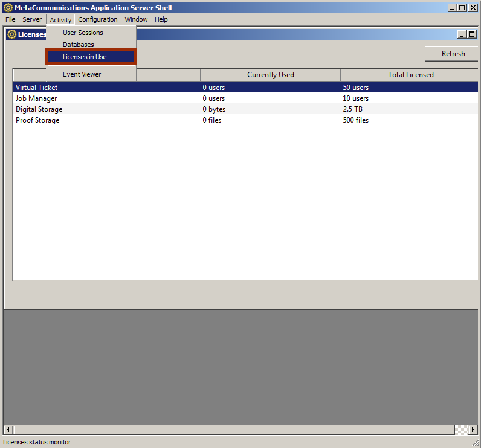This screenshot has height=448, width=481.
Task: Click horizontal scrollbar right arrow
Action: pos(473,430)
